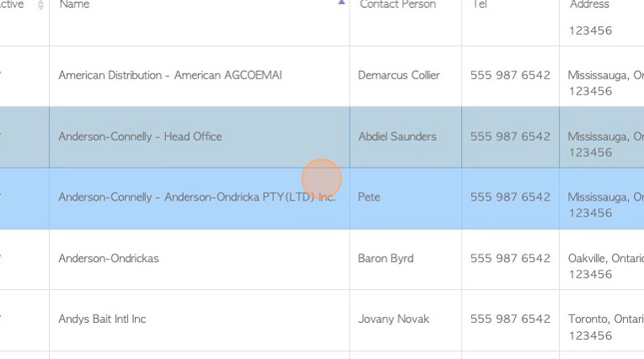Sort by the Contact Person column header
644x359 pixels.
coord(397,5)
